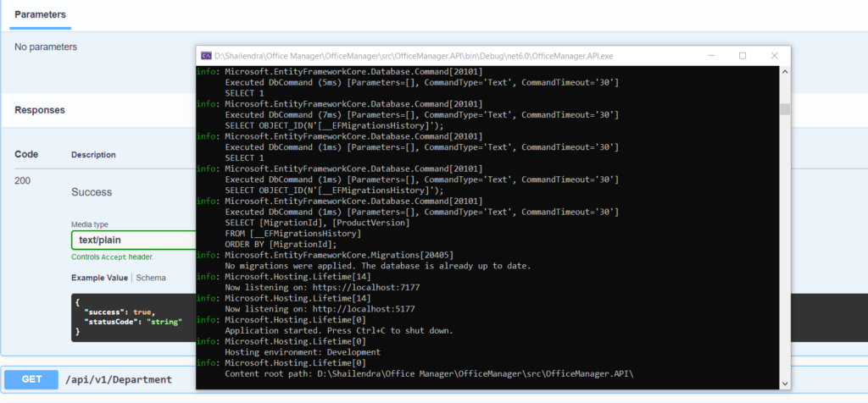Switch to the Schema tab
The width and height of the screenshot is (868, 403).
(151, 278)
